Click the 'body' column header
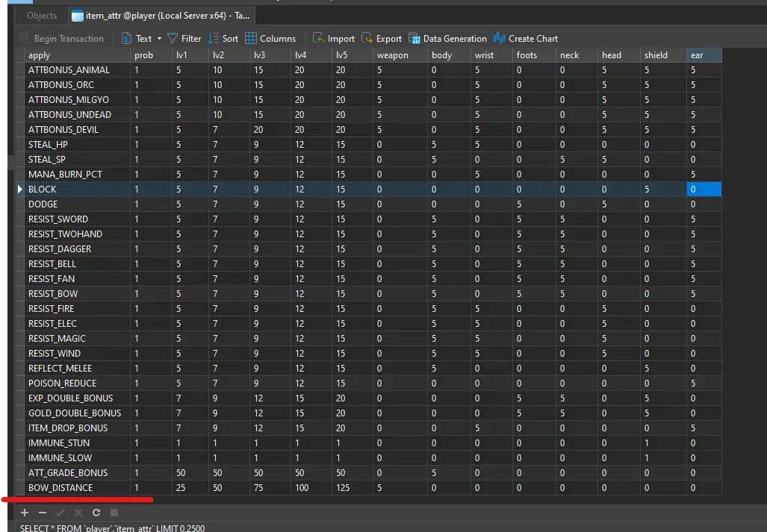 click(449, 55)
